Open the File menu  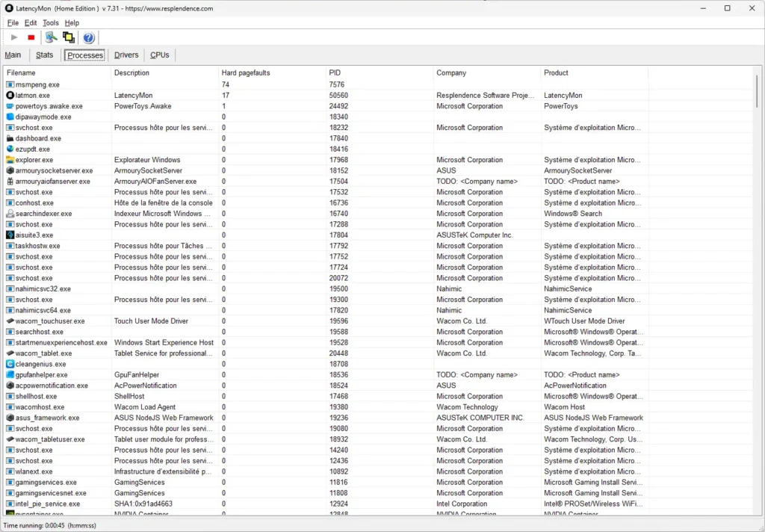click(x=13, y=23)
